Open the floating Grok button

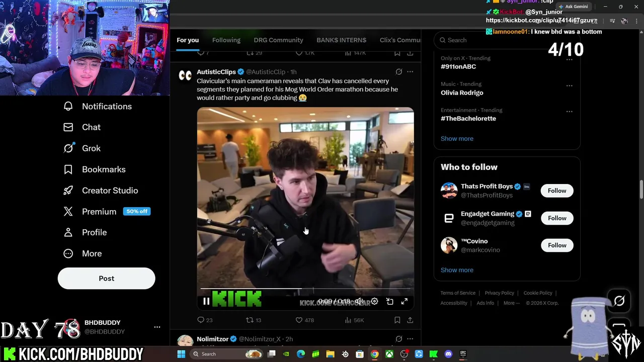coord(619,301)
